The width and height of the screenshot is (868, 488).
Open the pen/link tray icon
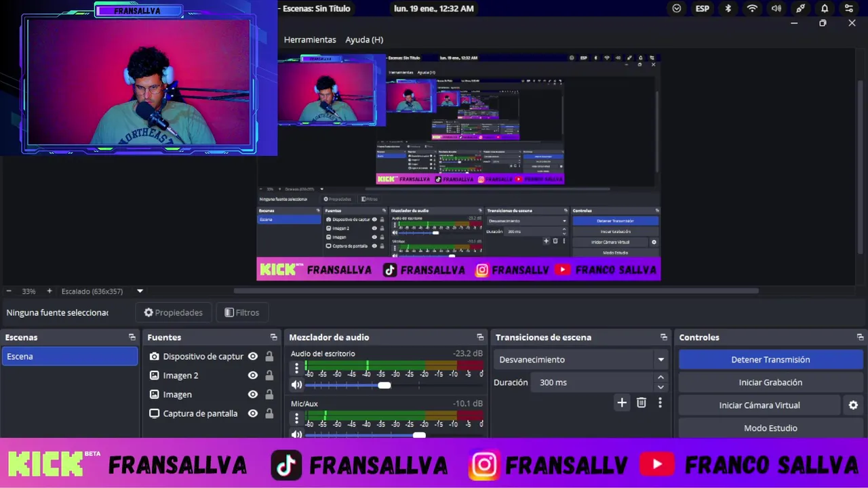pyautogui.click(x=801, y=9)
